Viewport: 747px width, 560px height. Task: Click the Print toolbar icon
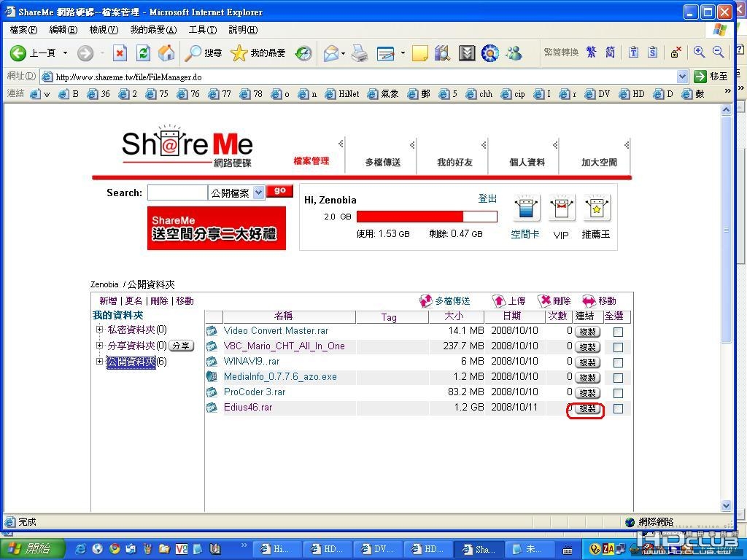(360, 52)
